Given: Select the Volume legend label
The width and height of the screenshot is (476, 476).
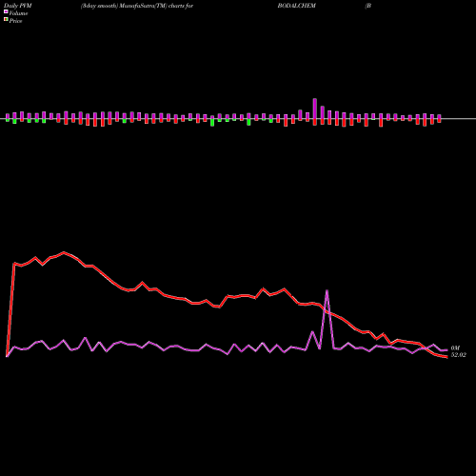Looking at the screenshot, I should (x=18, y=13).
